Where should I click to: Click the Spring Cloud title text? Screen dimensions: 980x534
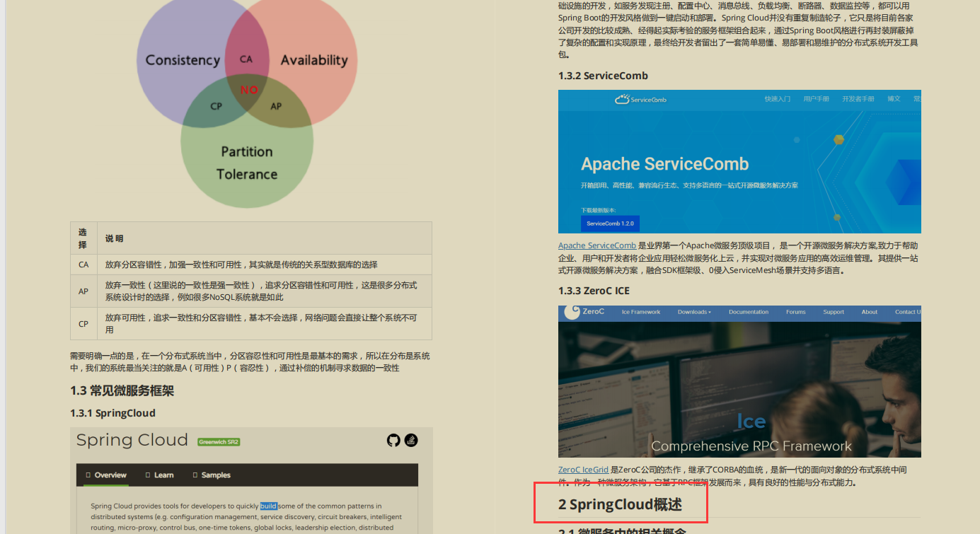pyautogui.click(x=132, y=440)
